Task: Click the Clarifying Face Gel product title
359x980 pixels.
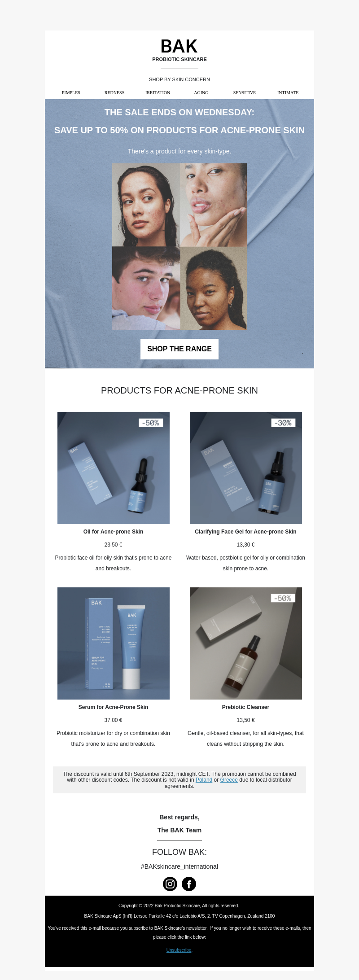Action: pos(245,531)
